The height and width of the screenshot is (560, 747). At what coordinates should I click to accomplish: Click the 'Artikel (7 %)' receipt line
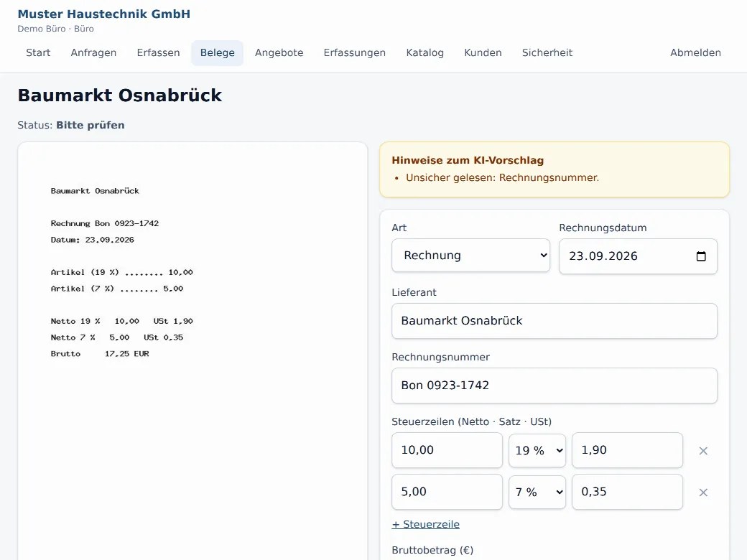[x=116, y=289]
